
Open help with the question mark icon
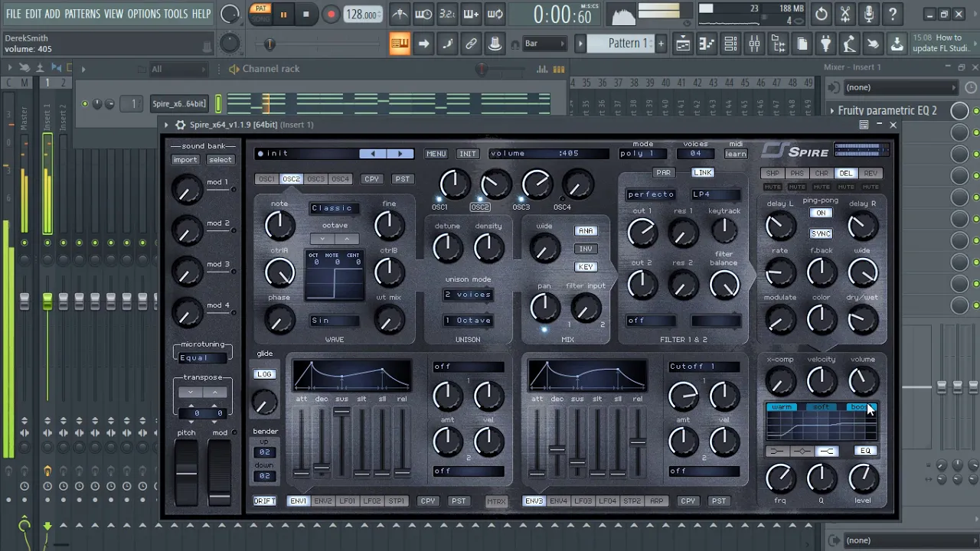tap(893, 15)
